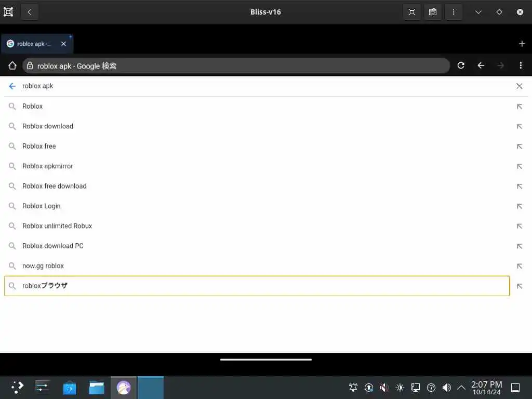This screenshot has width=532, height=399.
Task: Open the system updates tray icon
Action: point(368,388)
